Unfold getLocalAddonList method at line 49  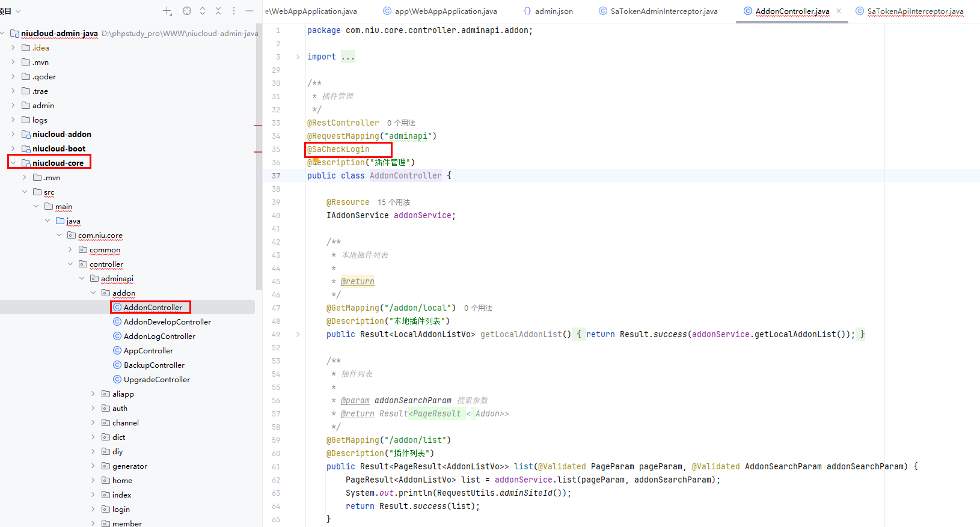pos(298,334)
